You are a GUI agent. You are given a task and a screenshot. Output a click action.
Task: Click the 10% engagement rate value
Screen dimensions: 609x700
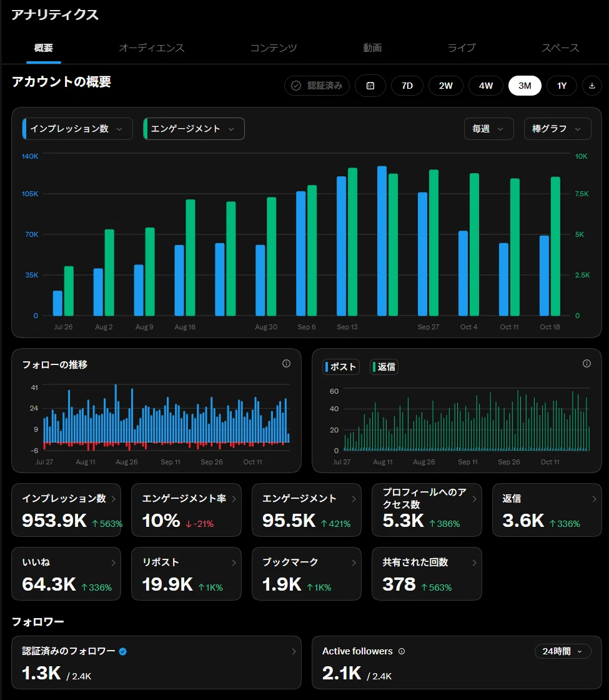coord(161,521)
